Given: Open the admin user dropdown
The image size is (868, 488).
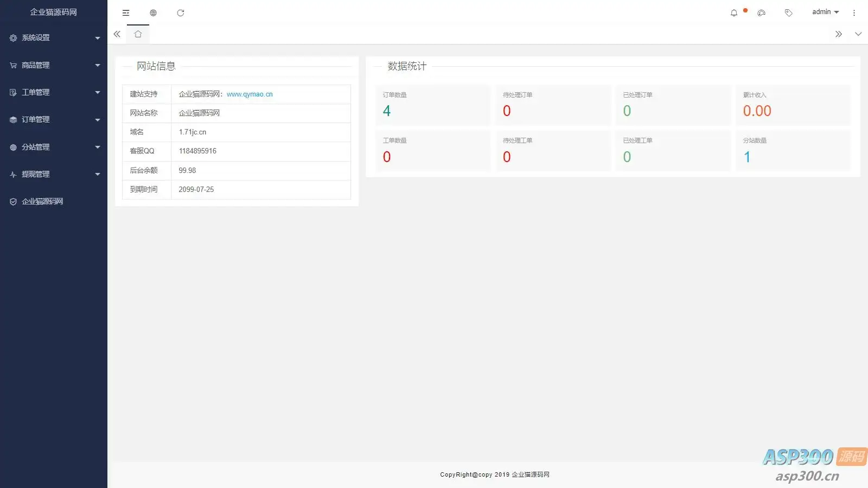Looking at the screenshot, I should tap(825, 12).
